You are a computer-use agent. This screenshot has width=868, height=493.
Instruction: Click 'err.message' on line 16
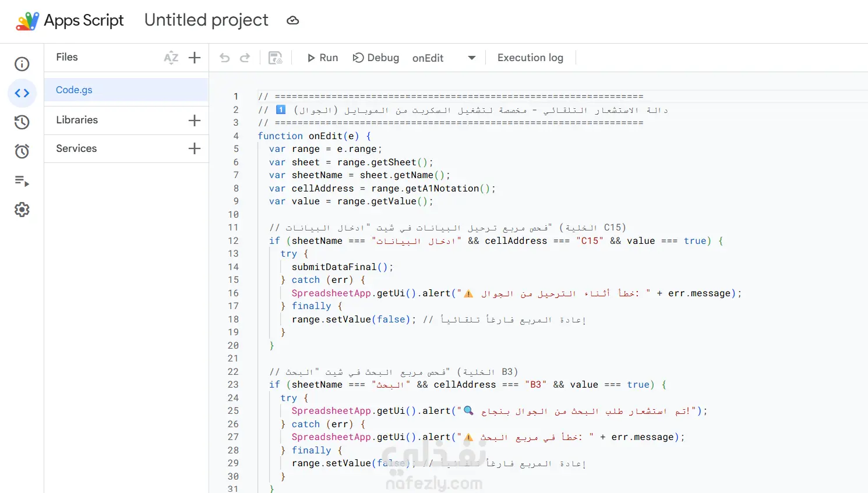699,293
